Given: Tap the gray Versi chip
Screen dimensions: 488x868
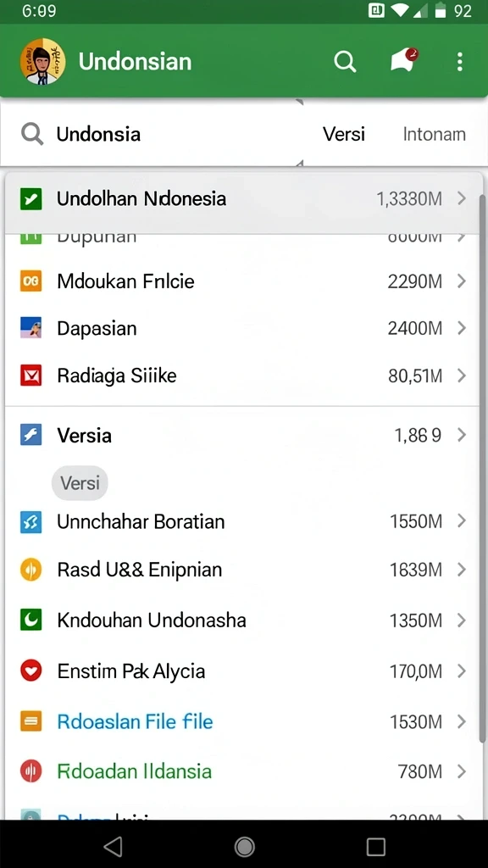Looking at the screenshot, I should [80, 483].
